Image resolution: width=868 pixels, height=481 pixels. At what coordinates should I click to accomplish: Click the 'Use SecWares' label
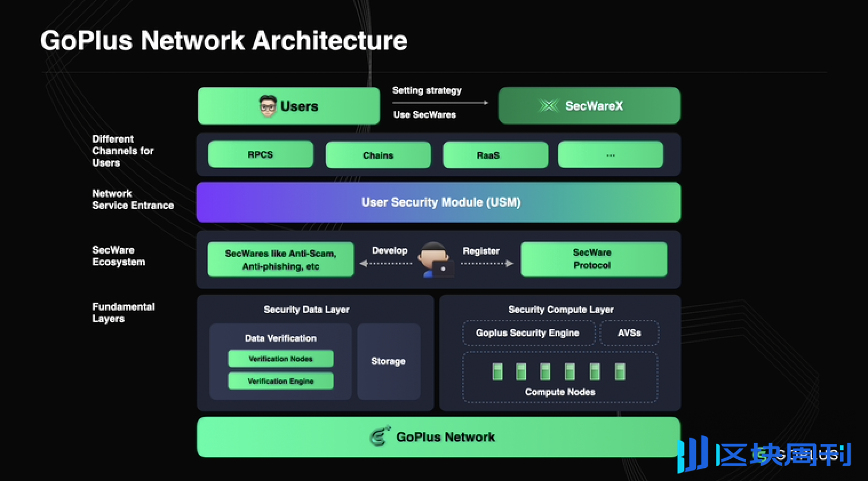coord(425,115)
